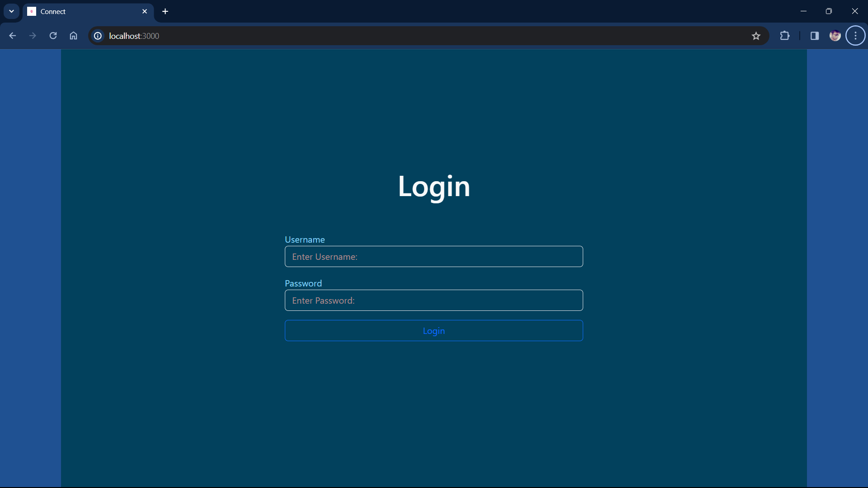Click the browser back arrow
The height and width of the screenshot is (488, 868).
(12, 36)
